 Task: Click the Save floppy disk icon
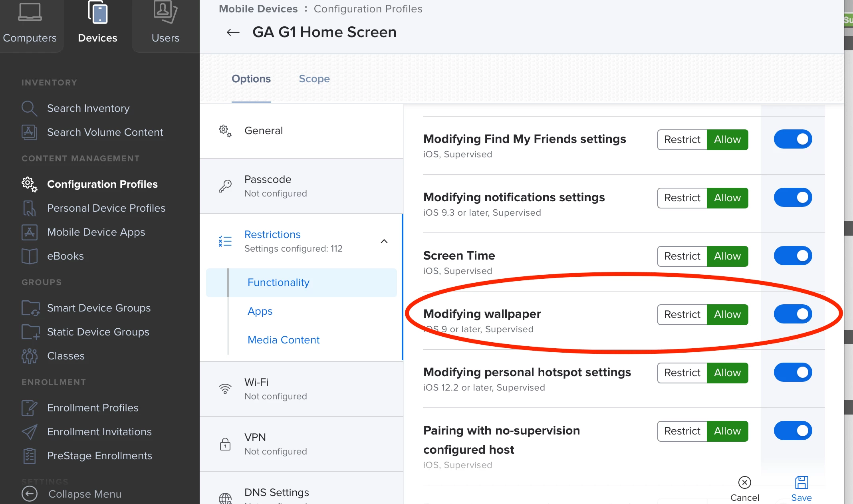click(x=801, y=482)
